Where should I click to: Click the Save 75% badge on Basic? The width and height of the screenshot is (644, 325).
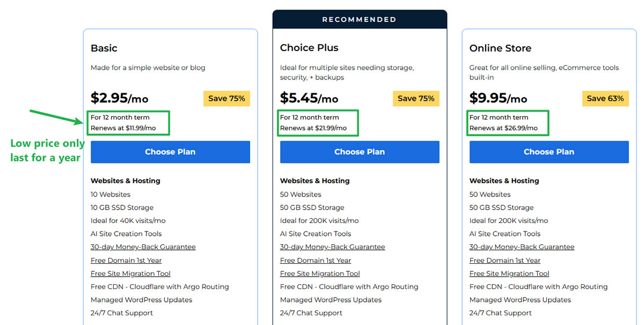pyautogui.click(x=226, y=99)
